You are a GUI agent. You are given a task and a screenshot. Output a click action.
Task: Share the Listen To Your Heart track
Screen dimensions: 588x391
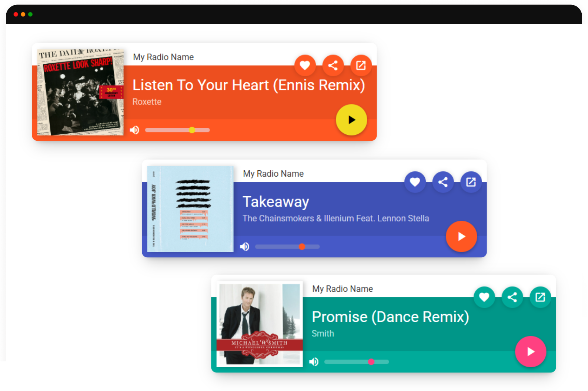333,66
